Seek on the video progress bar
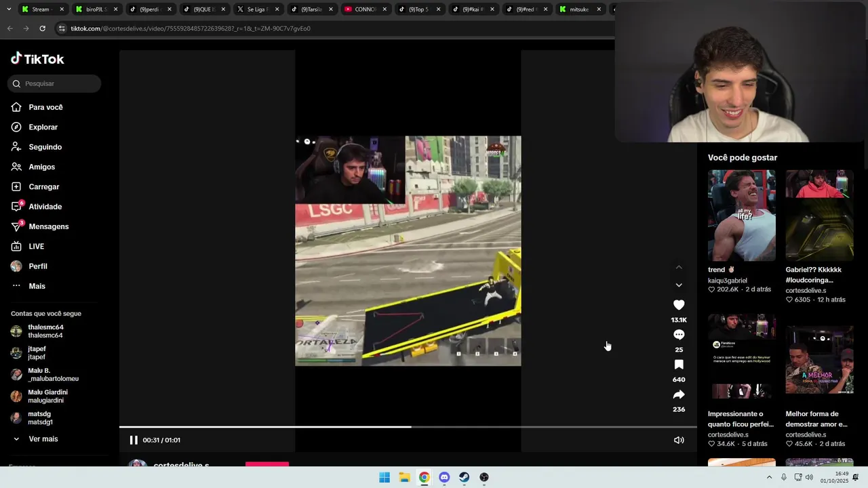This screenshot has height=488, width=868. coord(408,427)
